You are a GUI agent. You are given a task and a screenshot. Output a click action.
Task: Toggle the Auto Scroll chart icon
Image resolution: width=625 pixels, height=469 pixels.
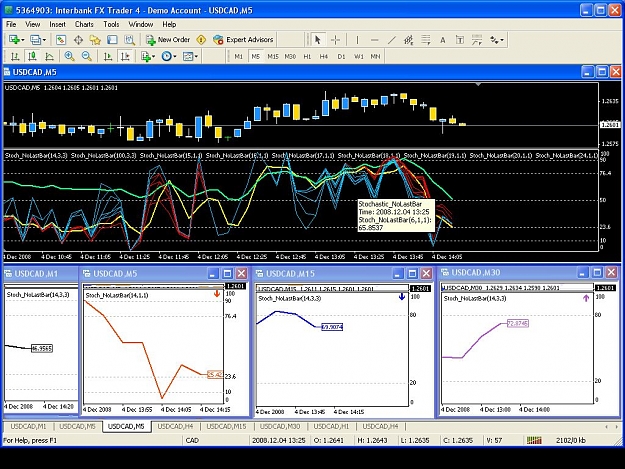coord(108,57)
